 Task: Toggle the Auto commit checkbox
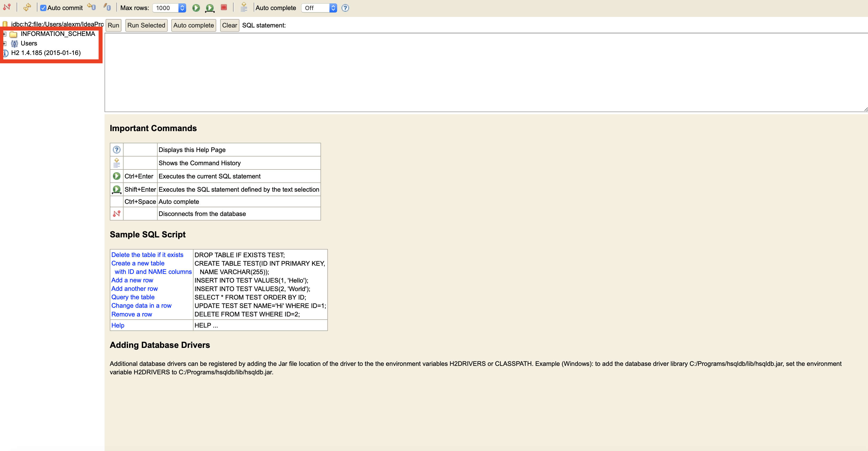pos(43,8)
